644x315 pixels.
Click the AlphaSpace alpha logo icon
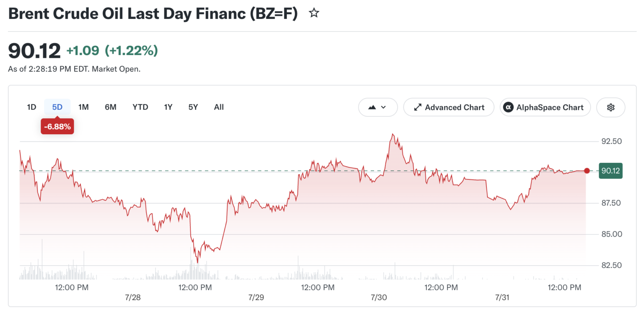[x=508, y=107]
